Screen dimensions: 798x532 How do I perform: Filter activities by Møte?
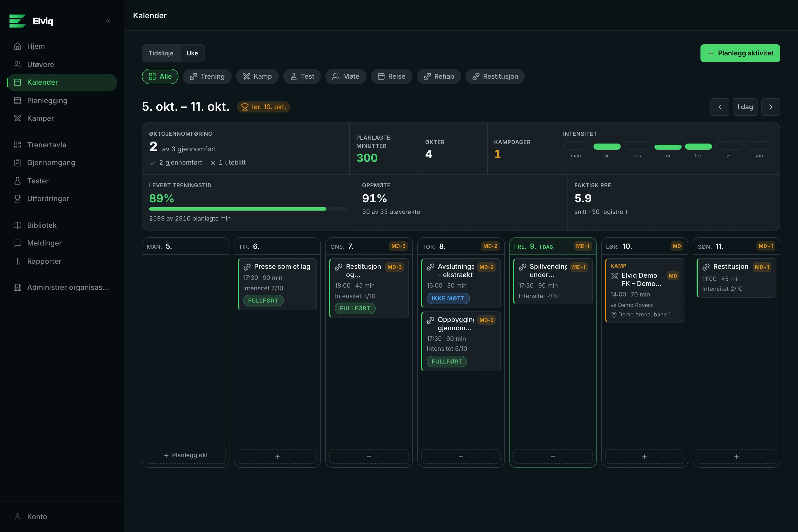point(346,76)
